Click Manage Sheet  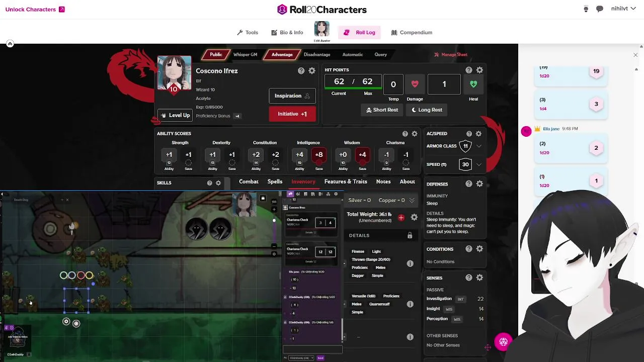pyautogui.click(x=451, y=54)
